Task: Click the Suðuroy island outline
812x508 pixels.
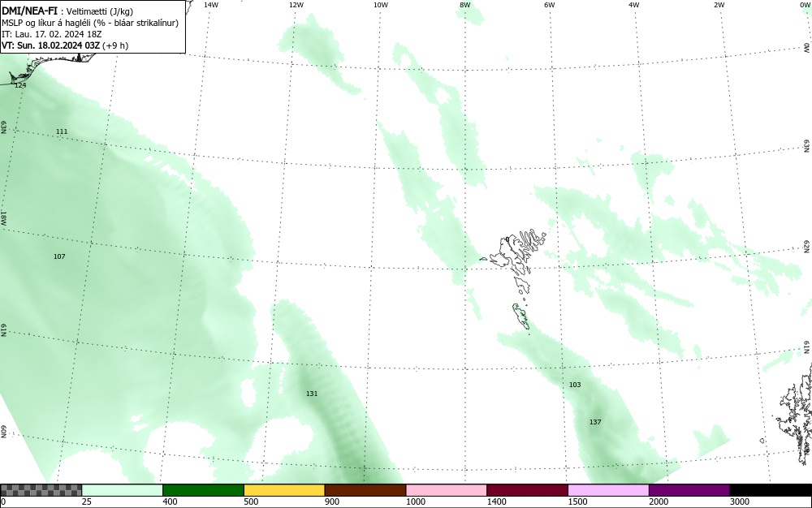Action: pyautogui.click(x=521, y=316)
